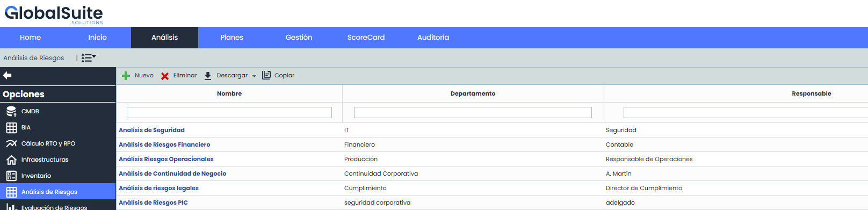Open the list view dropdown icon
The width and height of the screenshot is (868, 210).
click(89, 58)
